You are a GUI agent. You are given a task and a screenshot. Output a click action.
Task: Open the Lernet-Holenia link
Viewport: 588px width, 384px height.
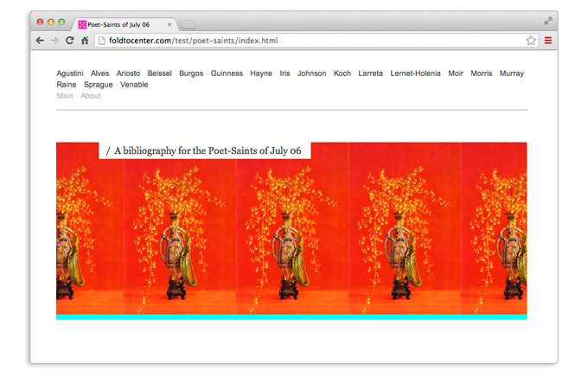[415, 74]
